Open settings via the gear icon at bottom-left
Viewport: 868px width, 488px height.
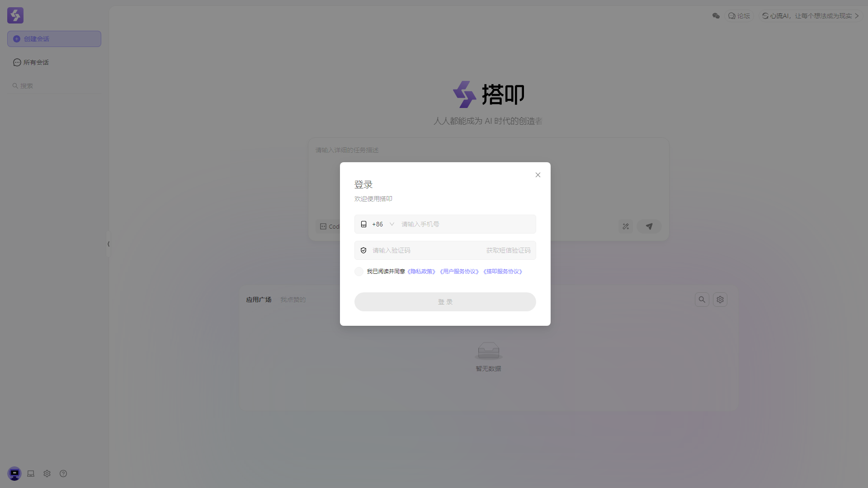click(x=47, y=474)
